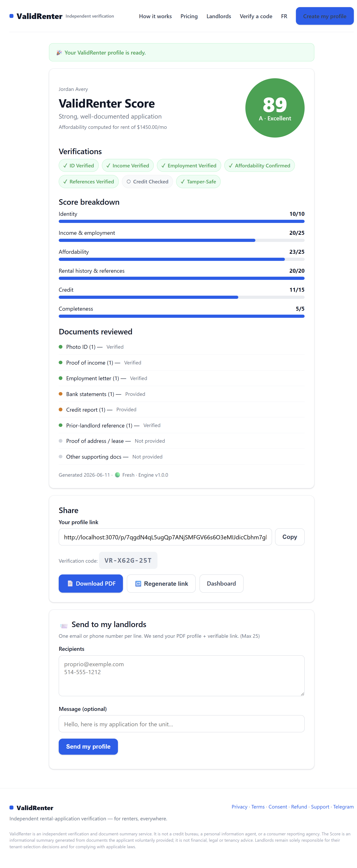Click the optional Message input field
The height and width of the screenshot is (868, 357).
tap(181, 724)
